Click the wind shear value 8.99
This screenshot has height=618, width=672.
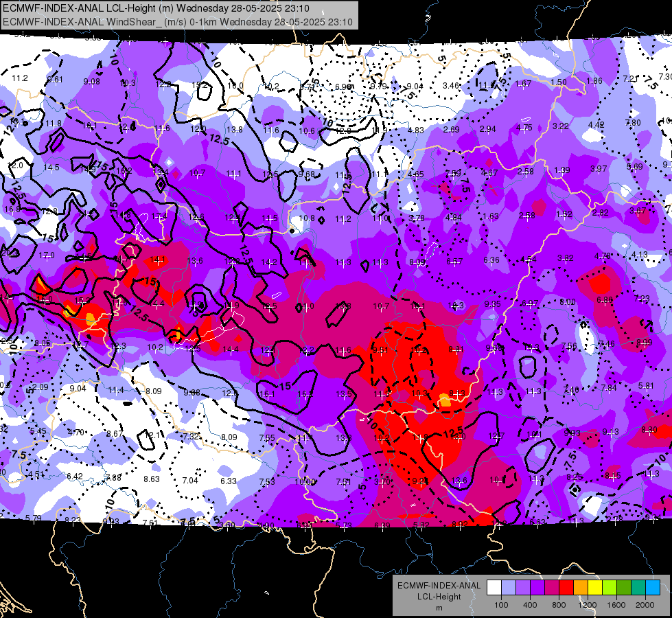[x=644, y=342]
